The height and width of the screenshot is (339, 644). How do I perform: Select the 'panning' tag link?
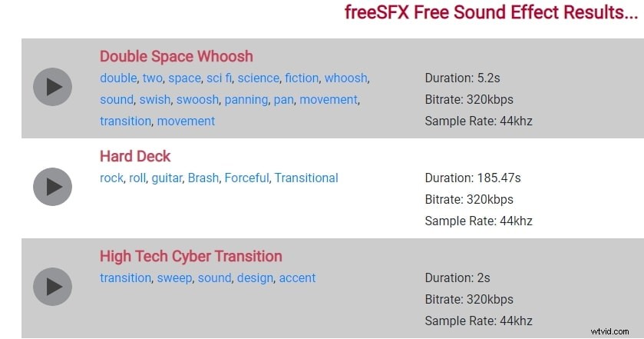[246, 100]
